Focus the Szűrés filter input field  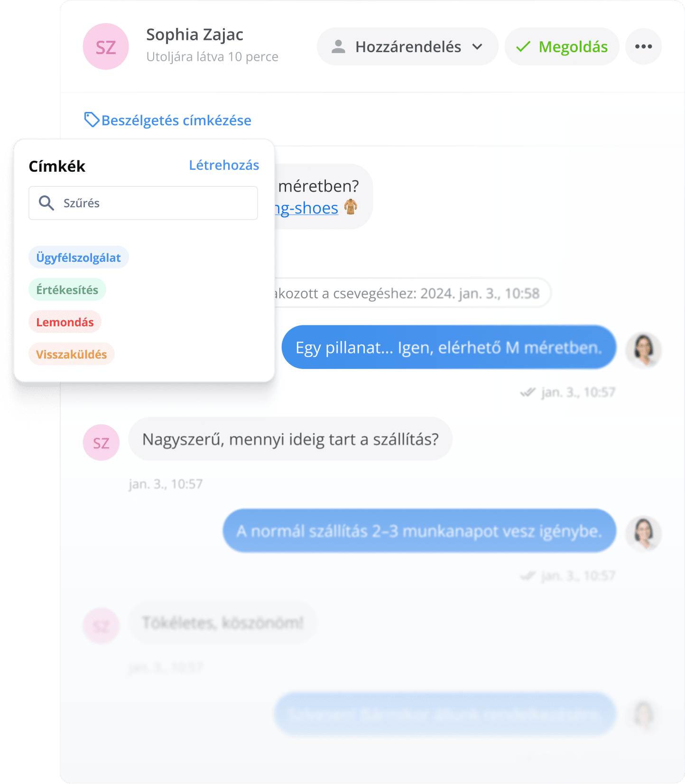tap(143, 203)
